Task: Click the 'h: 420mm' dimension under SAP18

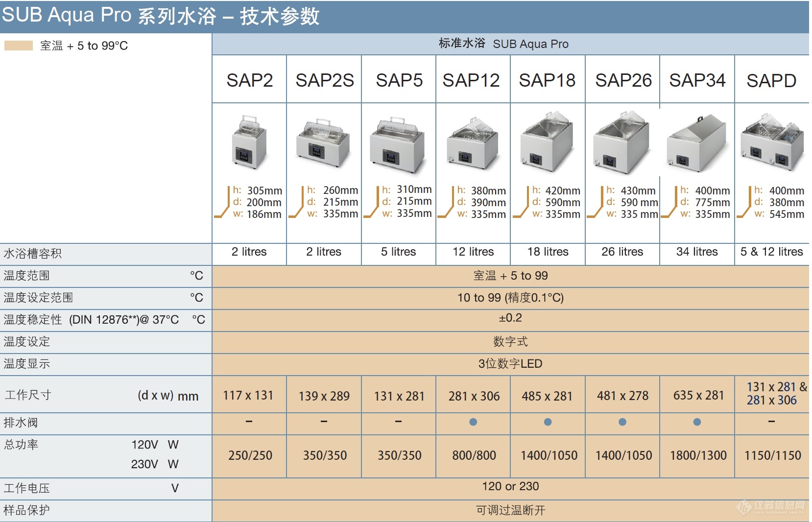Action: pos(556,190)
